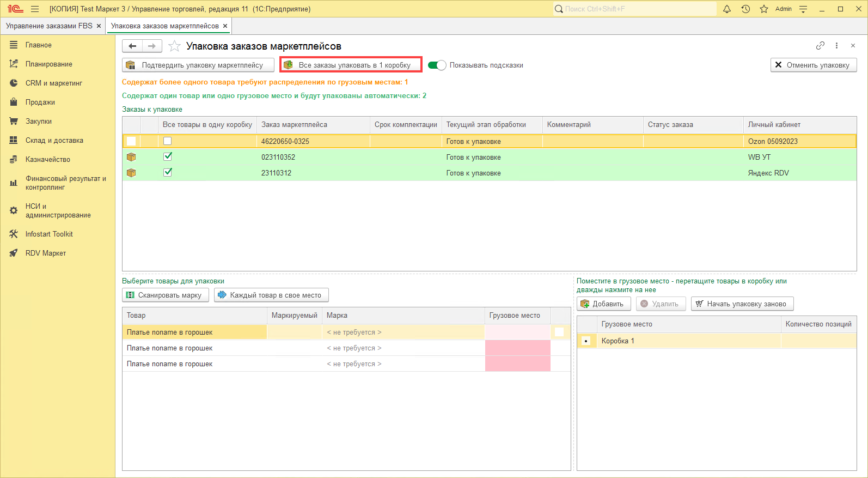Open the main hamburger menu
This screenshot has height=478, width=868.
pos(35,9)
